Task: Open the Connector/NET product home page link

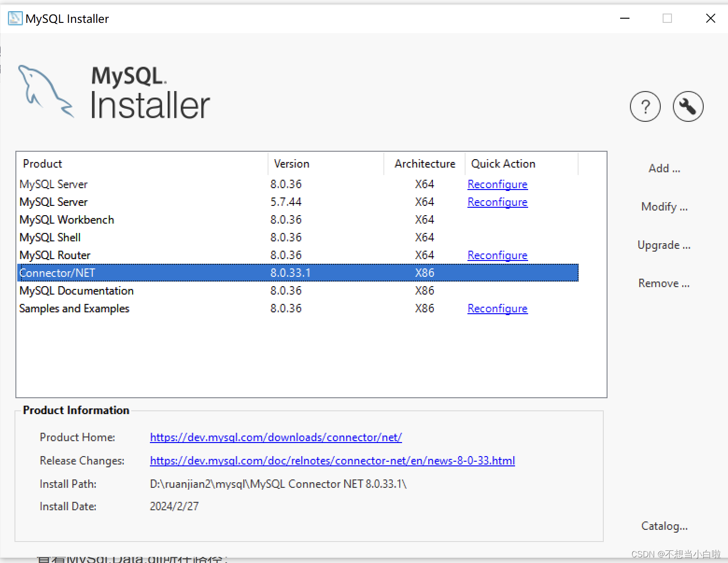Action: (x=276, y=437)
